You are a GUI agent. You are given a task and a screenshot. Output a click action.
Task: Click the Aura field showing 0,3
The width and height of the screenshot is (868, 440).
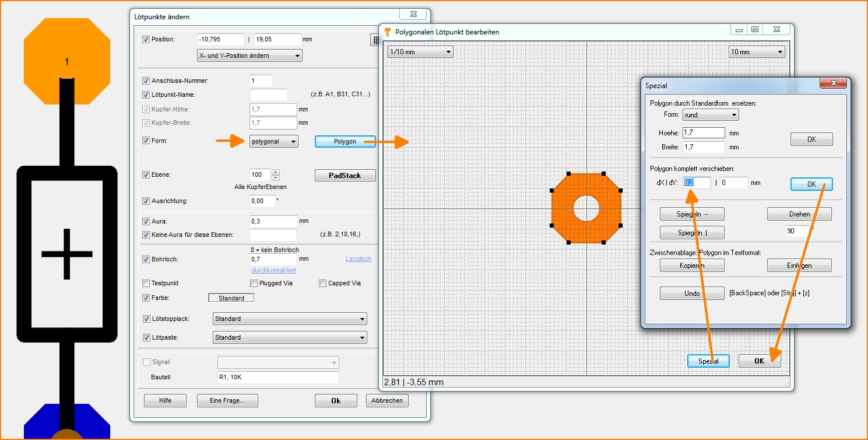pos(273,222)
